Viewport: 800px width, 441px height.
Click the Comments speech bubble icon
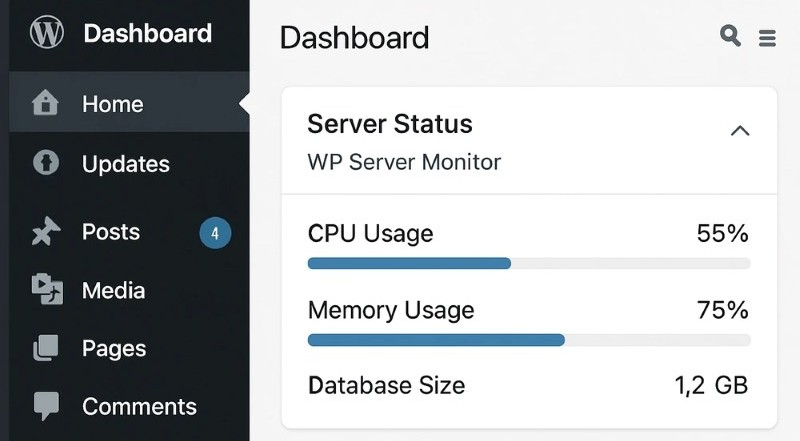46,406
